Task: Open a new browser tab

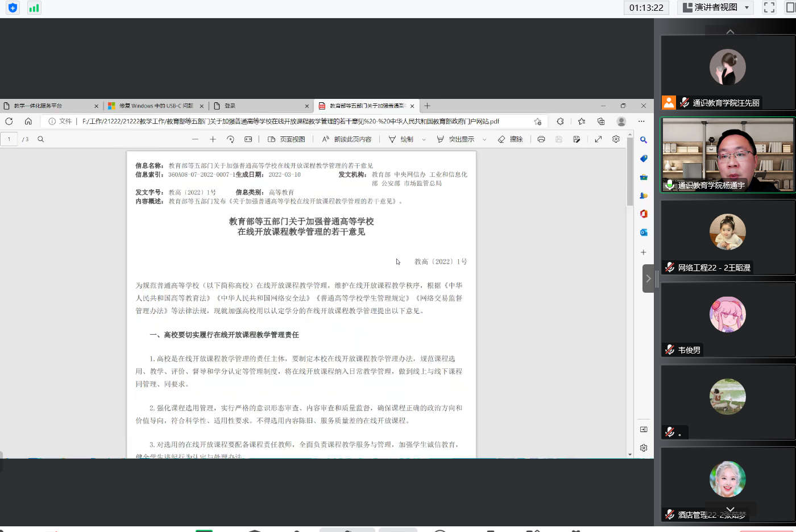Action: tap(428, 106)
